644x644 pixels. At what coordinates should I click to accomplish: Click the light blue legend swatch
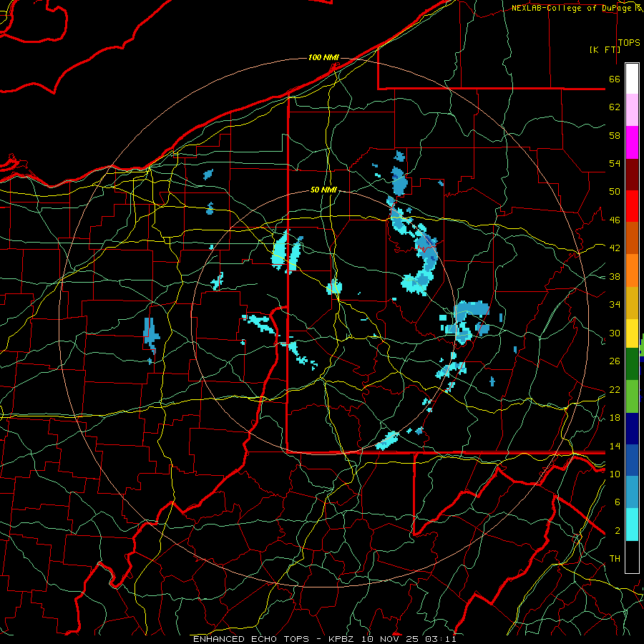point(632,492)
